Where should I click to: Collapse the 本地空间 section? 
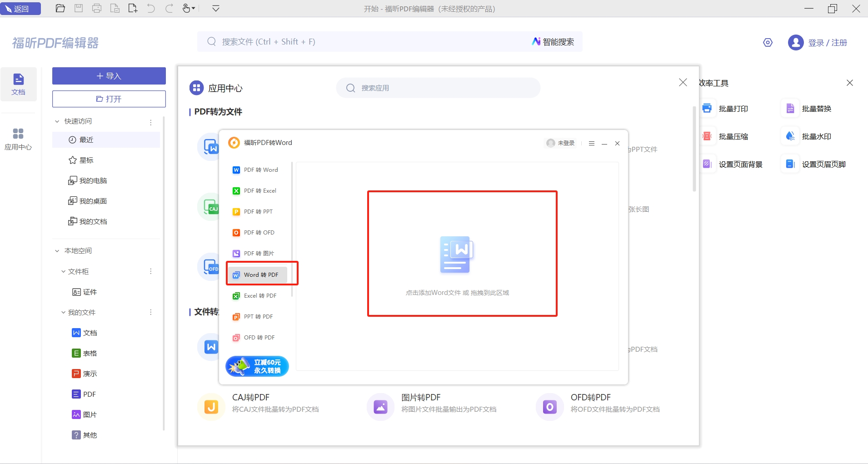tap(57, 251)
